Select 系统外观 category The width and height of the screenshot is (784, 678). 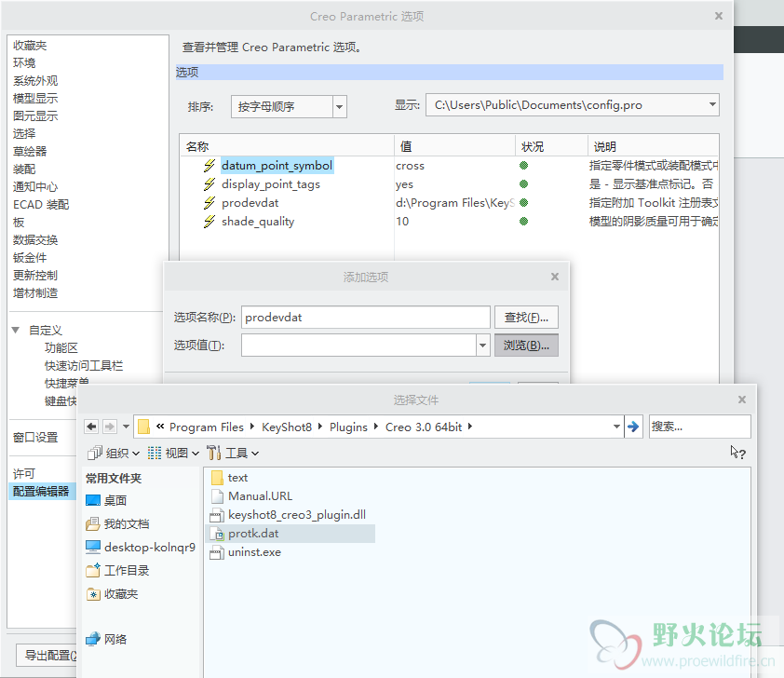35,80
